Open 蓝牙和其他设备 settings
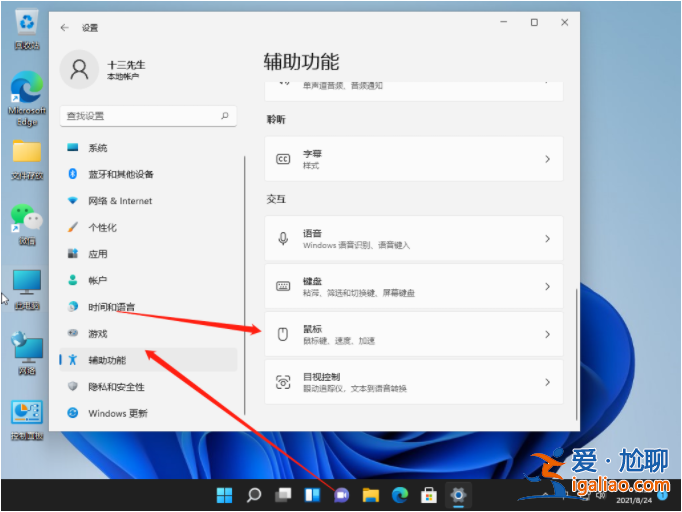Screen dimensions: 682x512 click(148, 174)
